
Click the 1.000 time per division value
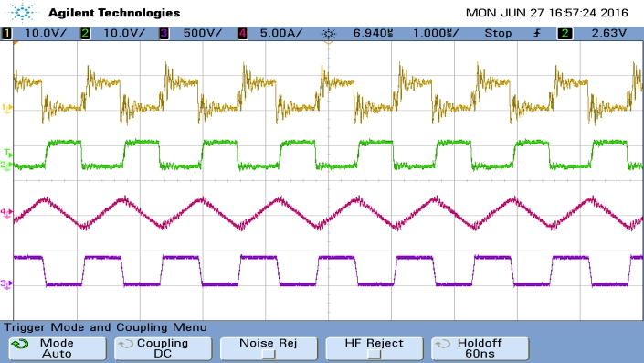[436, 33]
